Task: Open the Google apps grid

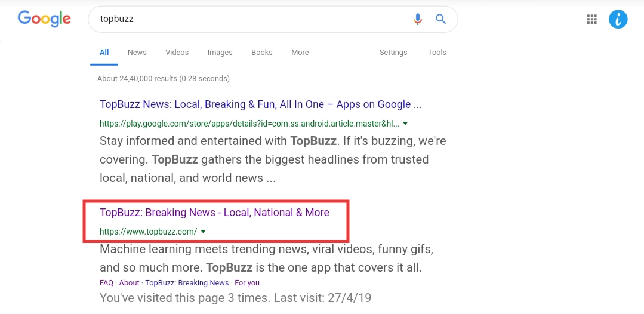Action: (591, 19)
